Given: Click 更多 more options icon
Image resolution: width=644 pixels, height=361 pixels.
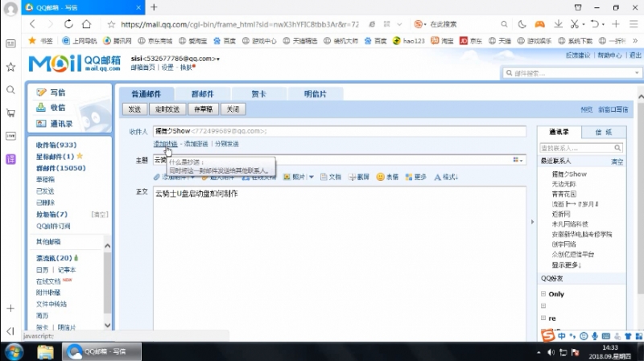Looking at the screenshot, I should click(x=409, y=177).
